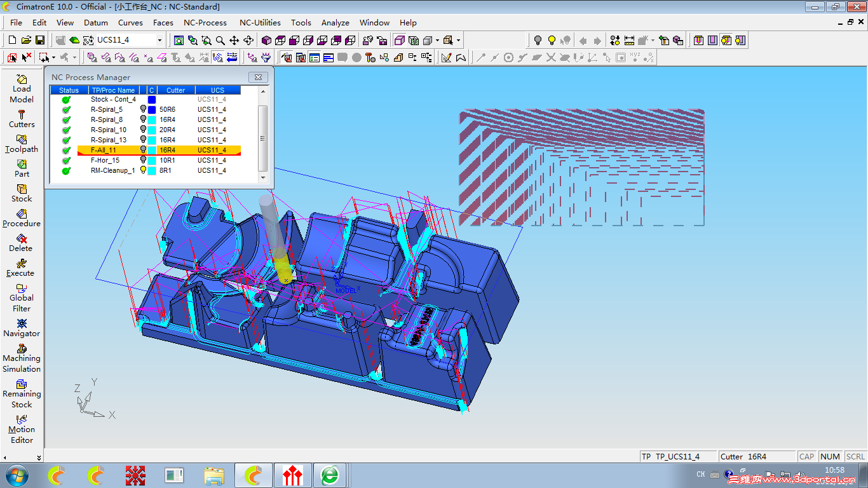Open the NC-Utilities menu

pyautogui.click(x=260, y=22)
